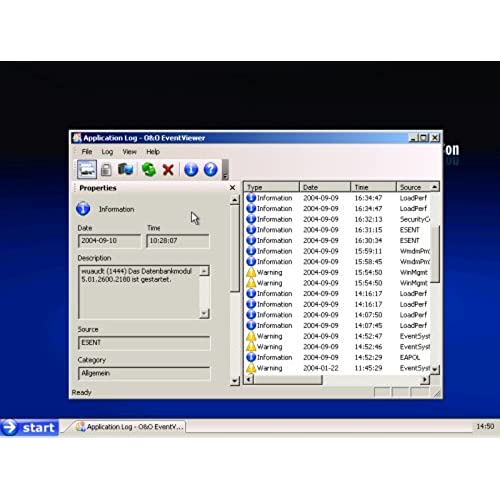
Task: Select the ESENT source at 16:31:15
Action: (410, 230)
